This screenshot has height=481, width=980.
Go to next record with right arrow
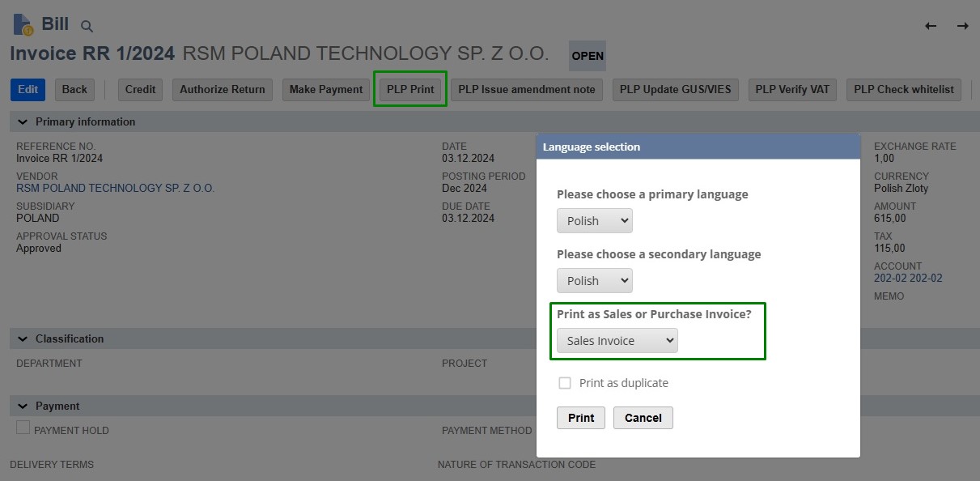click(962, 26)
